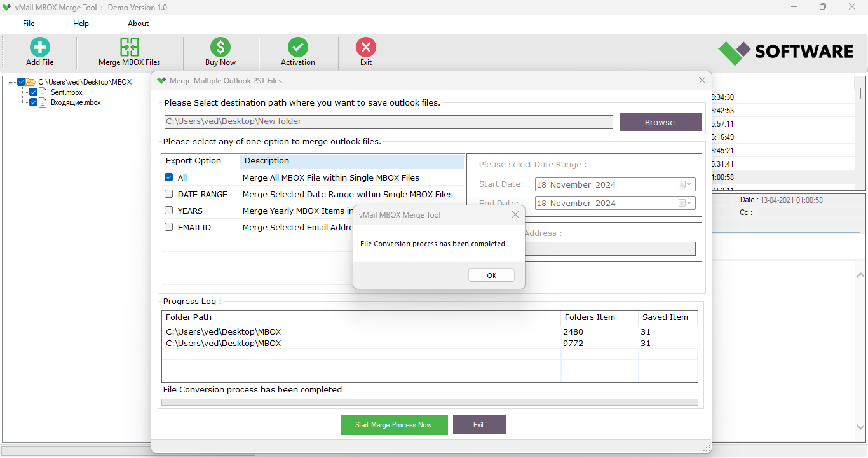This screenshot has height=458, width=868.
Task: Click the preview pane scroll up arrow
Action: 861,275
